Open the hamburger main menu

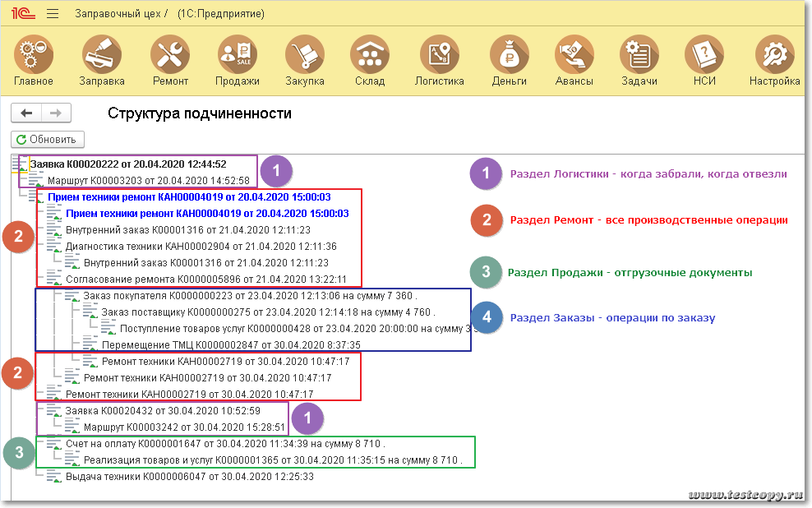pos(53,14)
